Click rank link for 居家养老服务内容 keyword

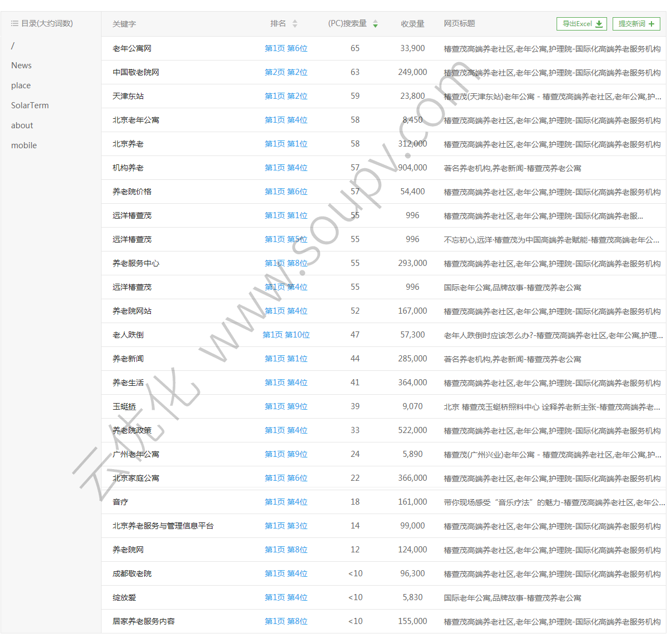click(286, 621)
